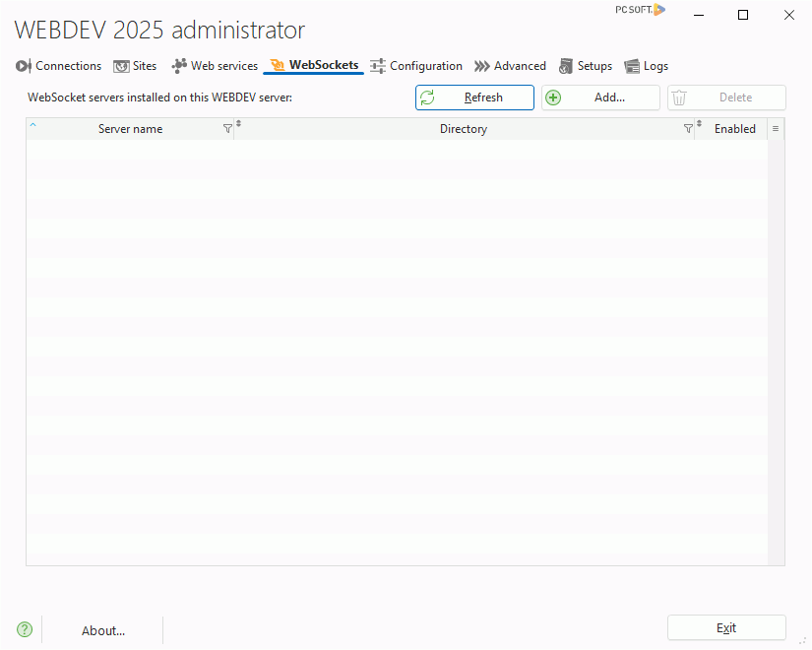812x650 pixels.
Task: Open the Directory column filter
Action: coord(688,129)
